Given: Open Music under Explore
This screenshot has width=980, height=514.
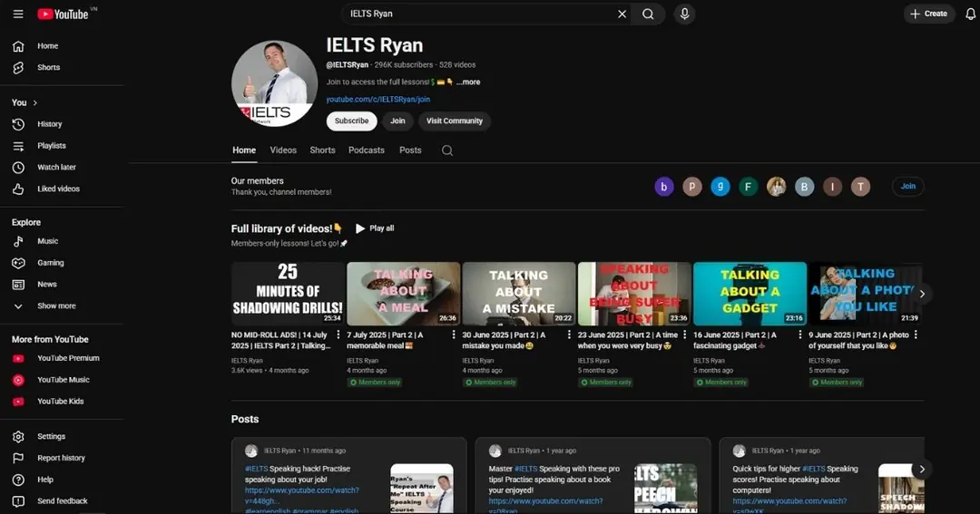Looking at the screenshot, I should pos(47,241).
